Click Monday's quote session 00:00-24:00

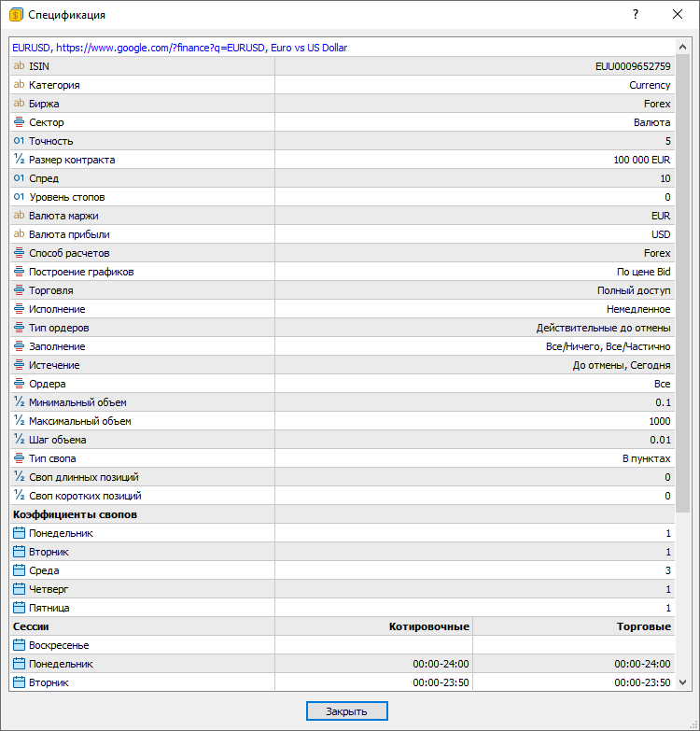coord(441,664)
